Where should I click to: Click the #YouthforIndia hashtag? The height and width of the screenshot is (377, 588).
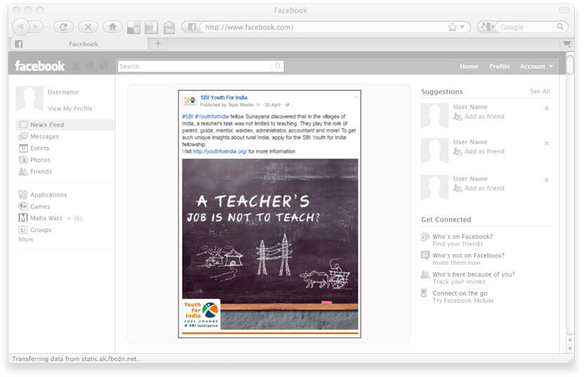(212, 116)
